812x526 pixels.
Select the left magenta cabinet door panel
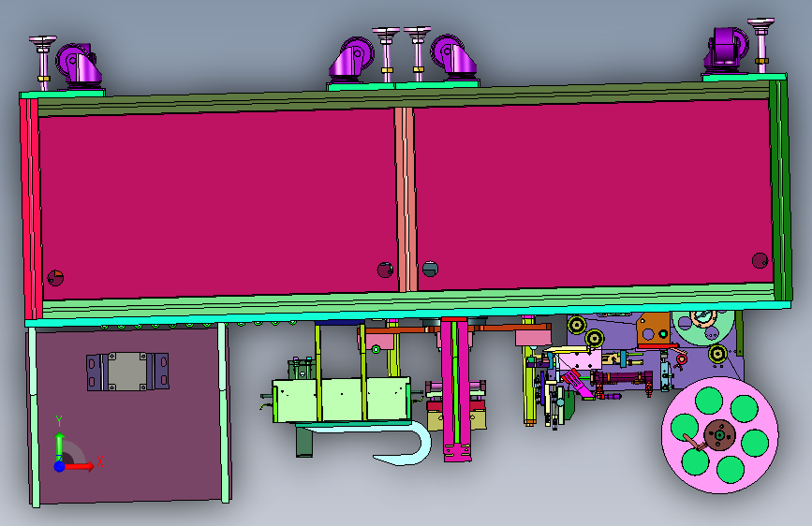(x=218, y=203)
